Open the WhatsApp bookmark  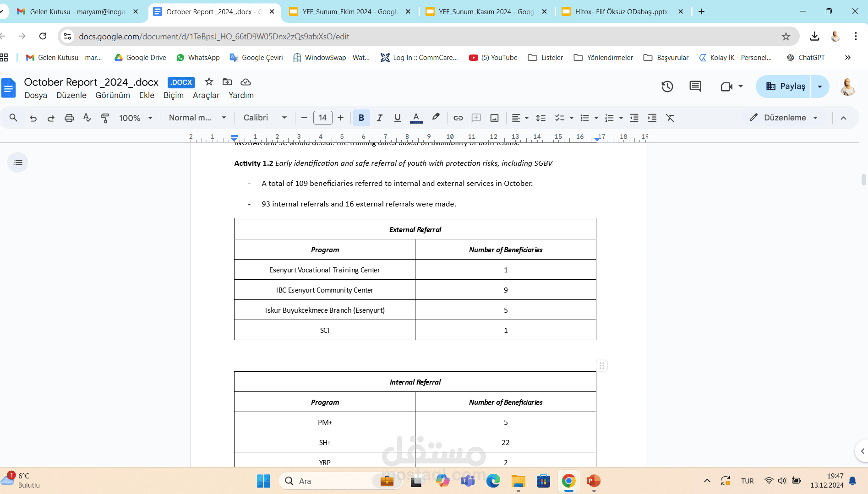point(198,57)
